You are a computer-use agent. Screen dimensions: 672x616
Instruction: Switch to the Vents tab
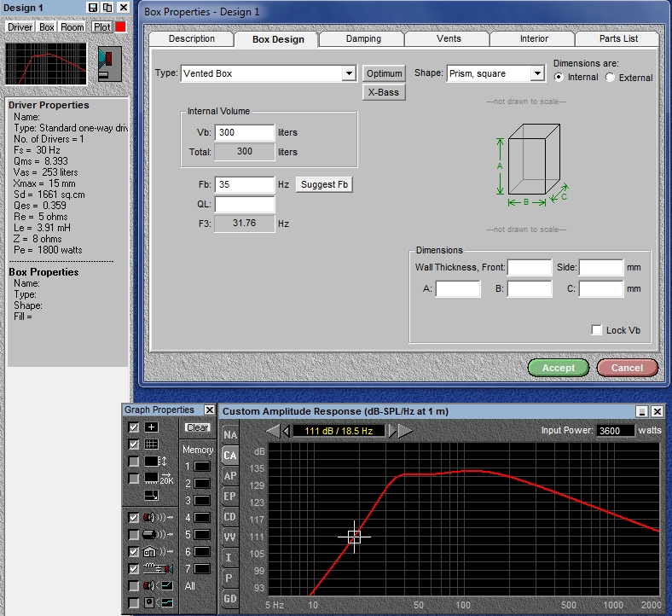click(449, 38)
